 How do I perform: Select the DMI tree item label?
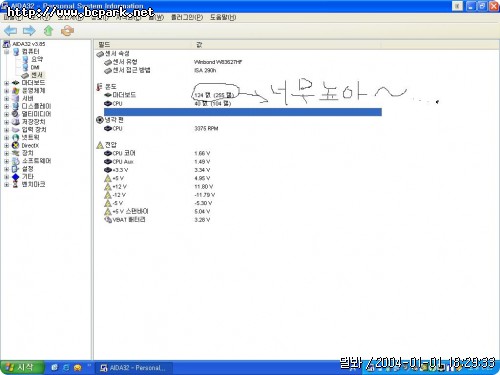point(35,67)
